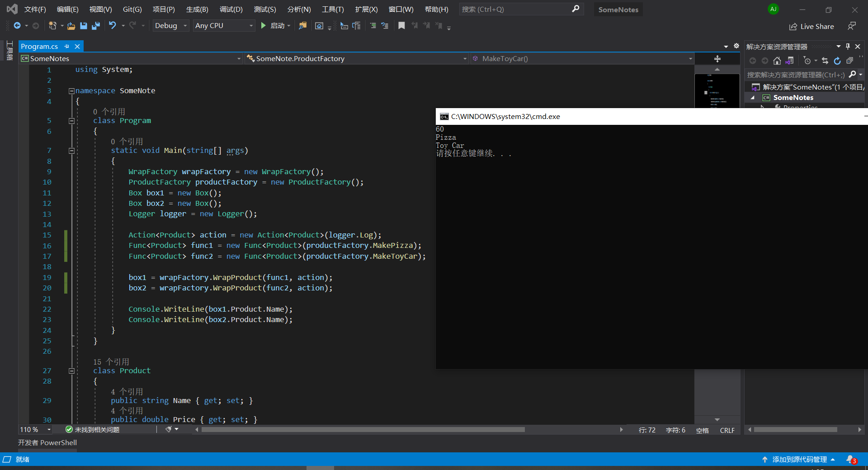The height and width of the screenshot is (470, 868).
Task: Click the Find in Files toolbar icon
Action: [302, 26]
